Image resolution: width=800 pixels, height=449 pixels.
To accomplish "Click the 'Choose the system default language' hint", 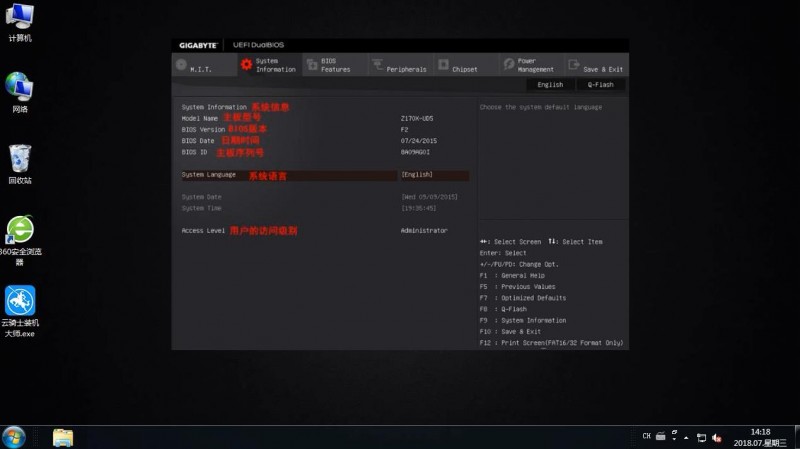I will (x=541, y=107).
